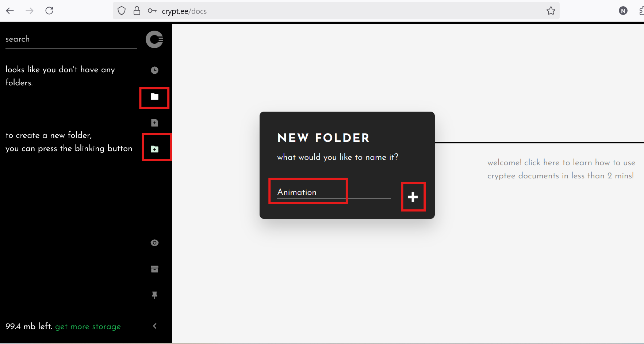Open the Cryptee logo menu

click(154, 39)
